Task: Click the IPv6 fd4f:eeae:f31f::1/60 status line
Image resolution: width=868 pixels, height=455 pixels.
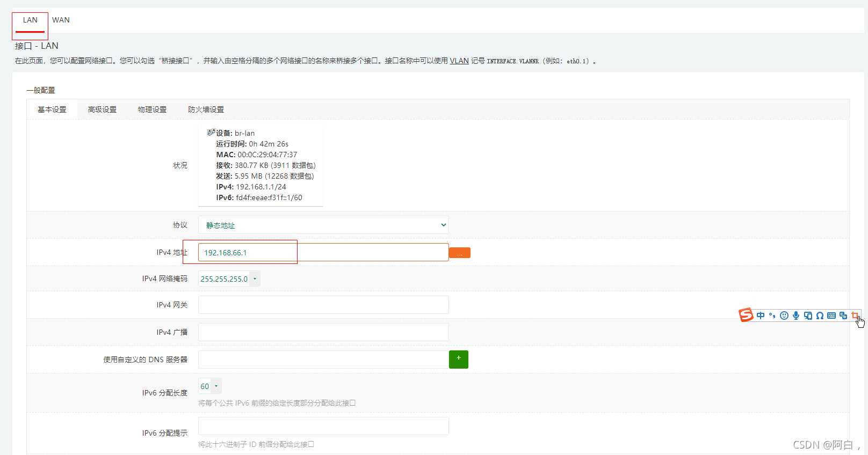Action: pos(259,197)
